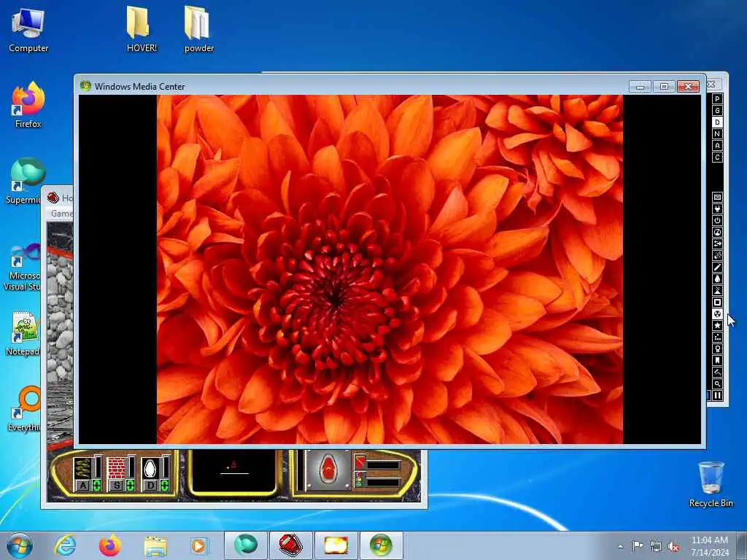Click the spring pickup A slot in Hover
The height and width of the screenshot is (560, 747).
click(88, 473)
